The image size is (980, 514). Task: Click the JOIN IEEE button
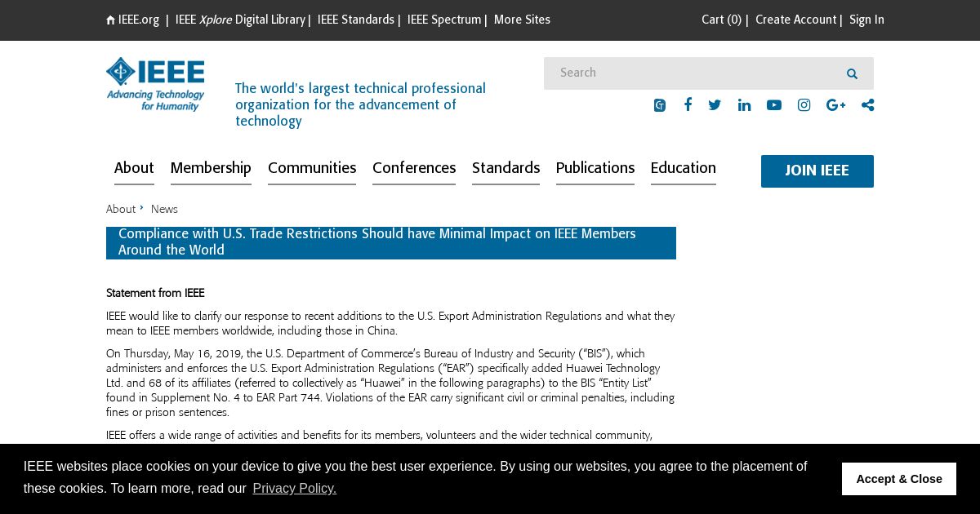click(817, 171)
